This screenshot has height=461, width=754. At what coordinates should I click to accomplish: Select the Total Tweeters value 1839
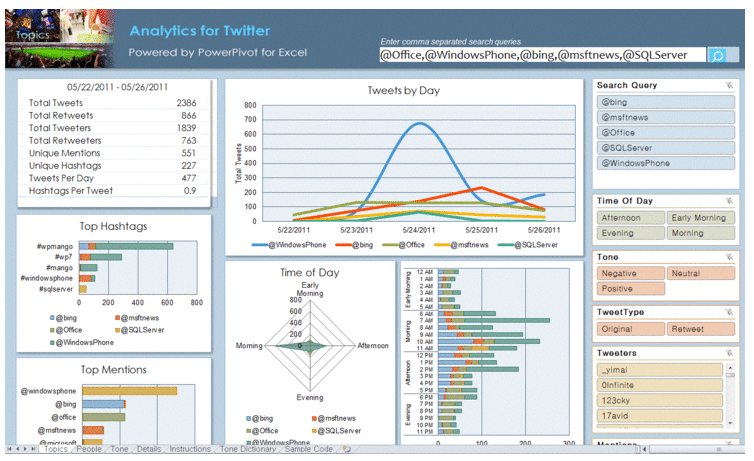[x=187, y=128]
